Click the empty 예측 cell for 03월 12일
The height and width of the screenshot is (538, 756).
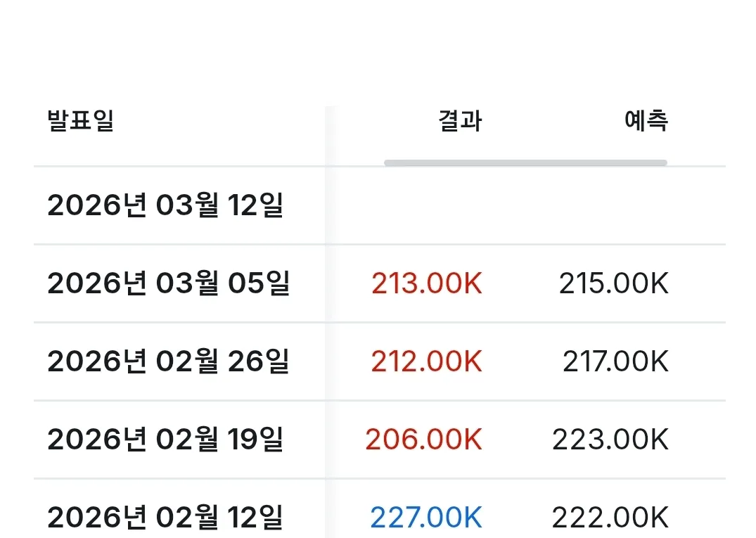(x=613, y=206)
